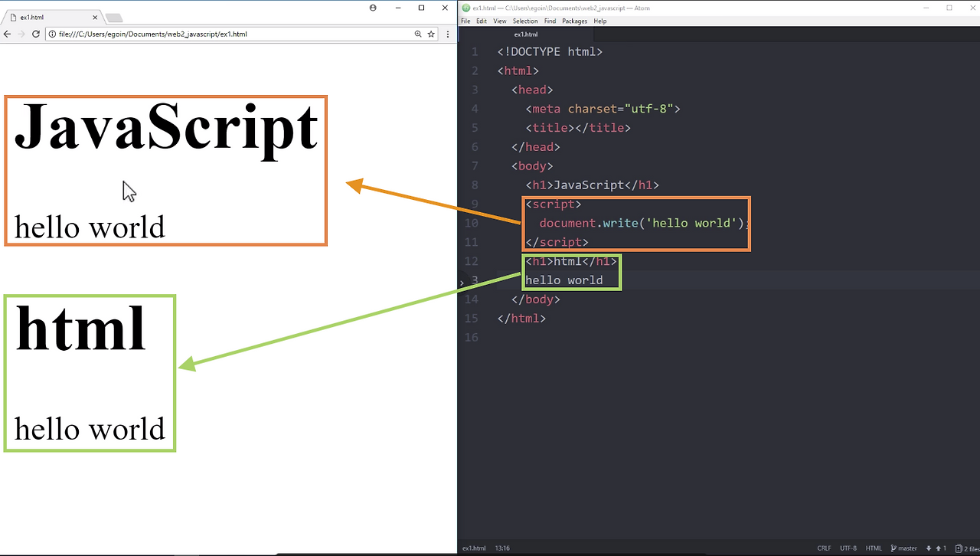Click the opening <script> tag line
980x556 pixels.
[553, 204]
